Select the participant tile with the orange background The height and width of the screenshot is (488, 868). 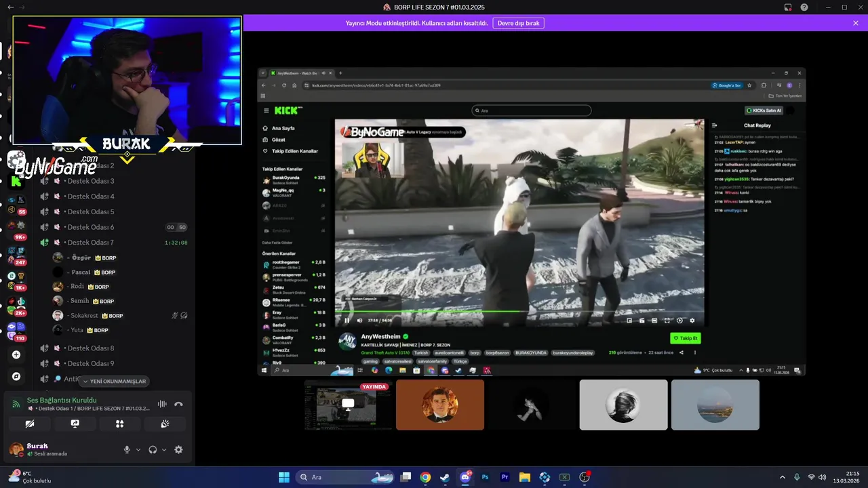pyautogui.click(x=440, y=405)
